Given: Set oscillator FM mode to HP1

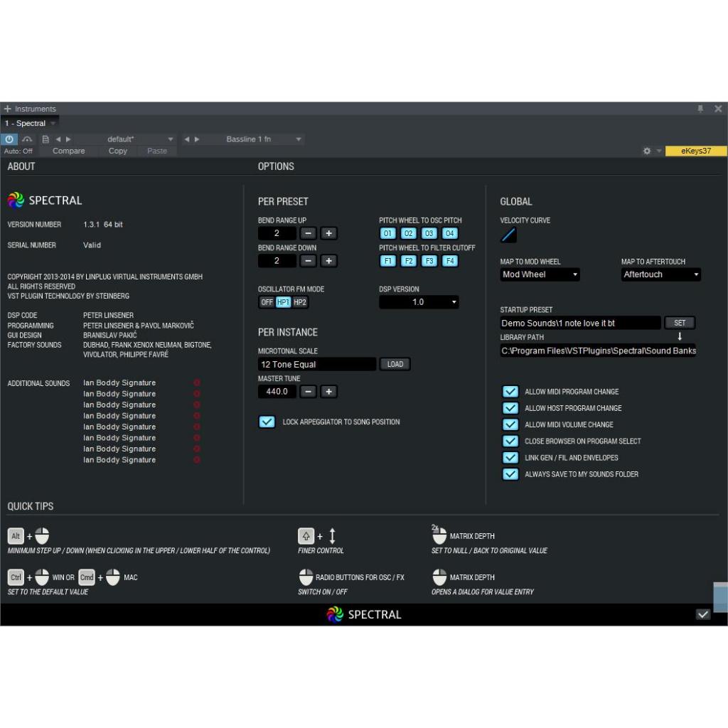Looking at the screenshot, I should pyautogui.click(x=283, y=301).
